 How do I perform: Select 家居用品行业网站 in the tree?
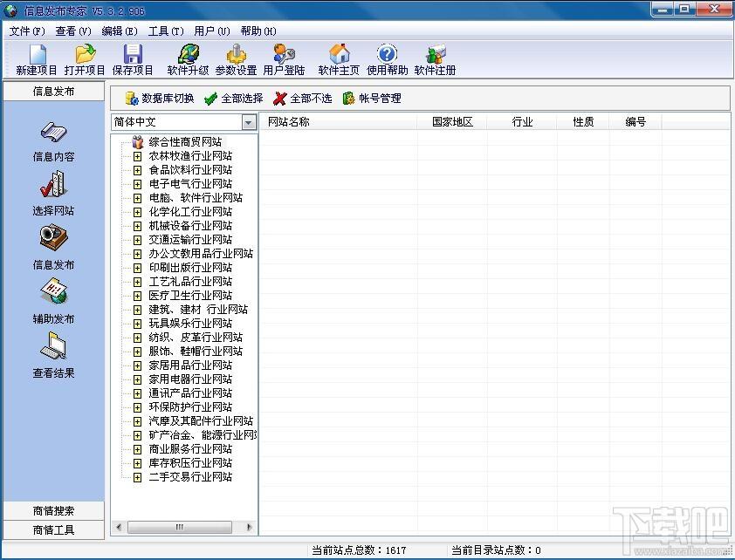[190, 365]
